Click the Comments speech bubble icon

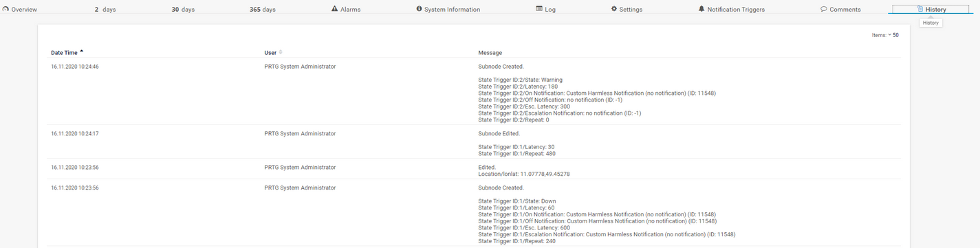pos(824,9)
